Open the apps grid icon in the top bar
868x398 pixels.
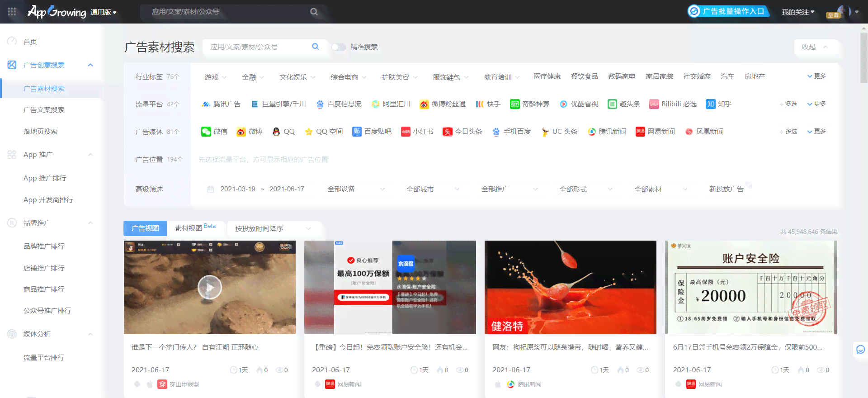click(x=12, y=12)
